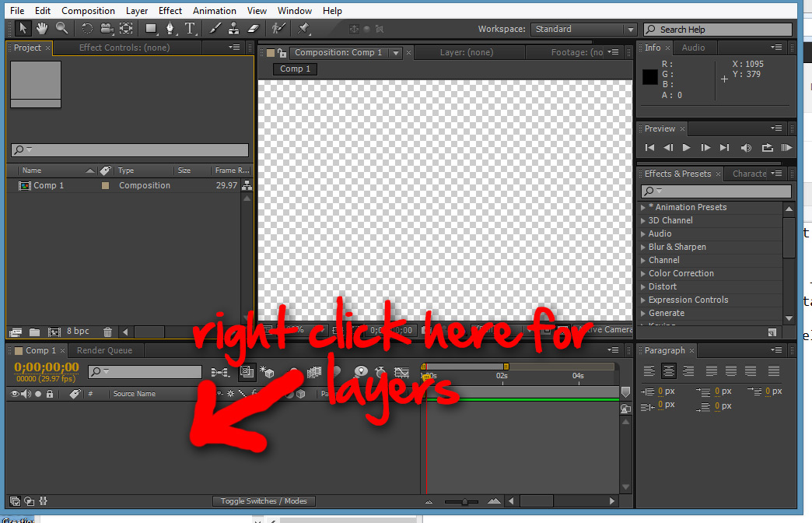Delete selected project item with trash icon
The width and height of the screenshot is (812, 523).
(107, 332)
